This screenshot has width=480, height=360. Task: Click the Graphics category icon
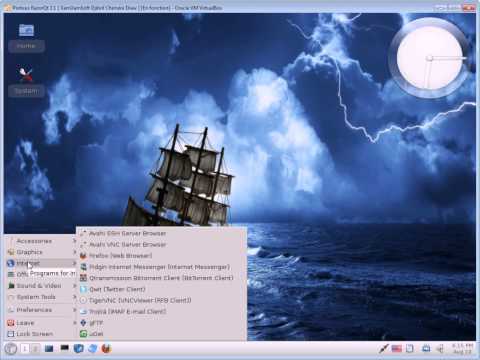[x=11, y=252]
